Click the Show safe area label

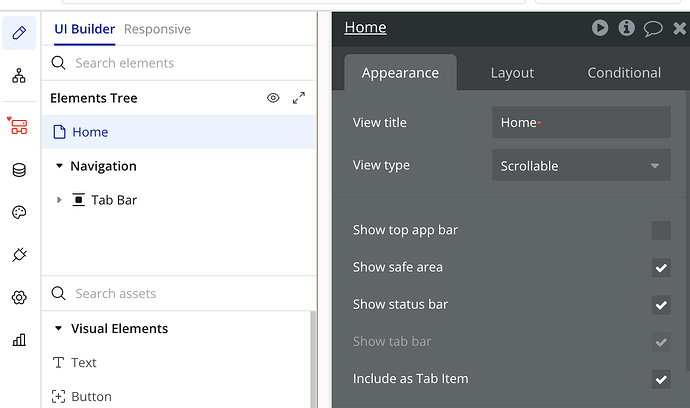(398, 267)
